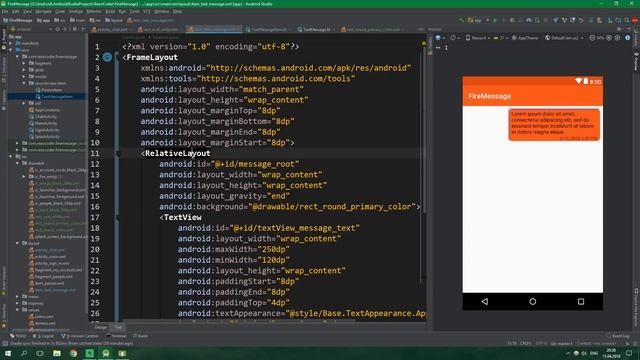Click scroll-from-source target icon in Project panel

[58, 29]
